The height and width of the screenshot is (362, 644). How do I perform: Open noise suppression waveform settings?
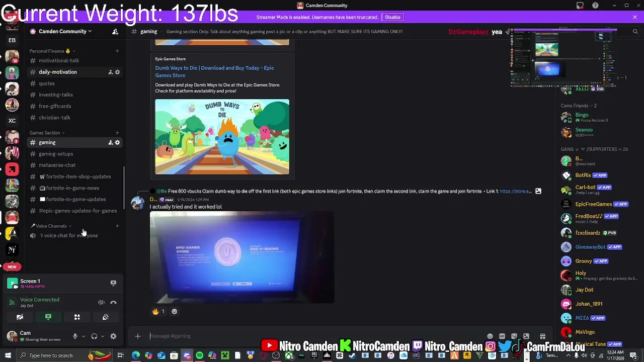101,302
